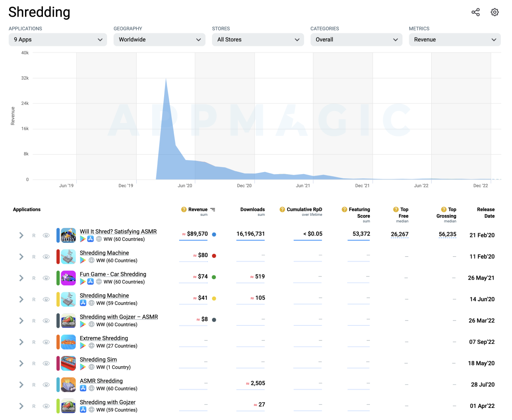The height and width of the screenshot is (420, 512).
Task: Click the help icon beside Revenue column
Action: 184,210
